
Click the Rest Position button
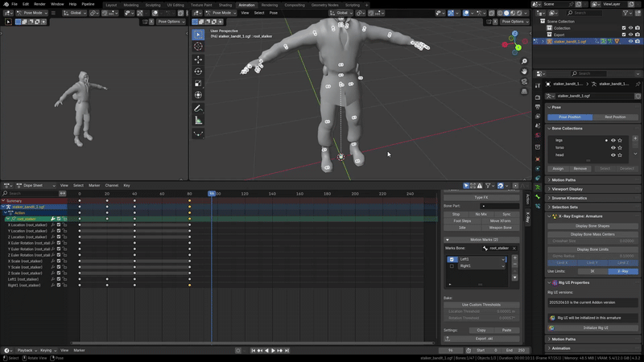tap(615, 117)
